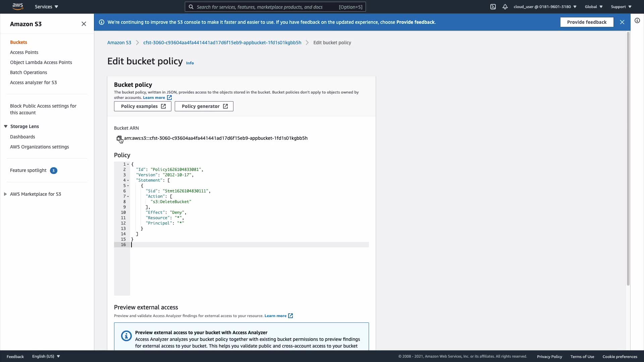Image resolution: width=644 pixels, height=362 pixels.
Task: Open the CloudShell terminal icon
Action: click(x=493, y=7)
